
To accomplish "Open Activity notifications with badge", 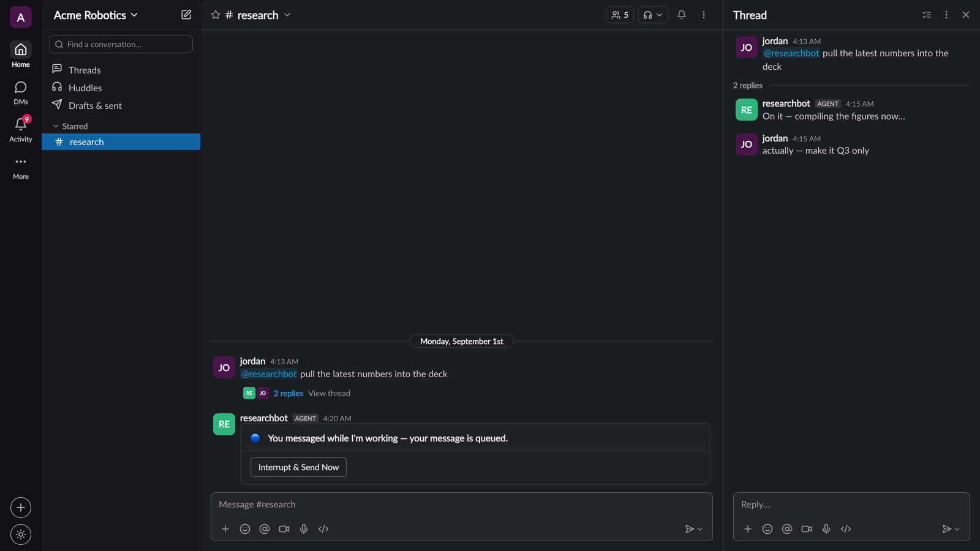I will click(x=21, y=129).
